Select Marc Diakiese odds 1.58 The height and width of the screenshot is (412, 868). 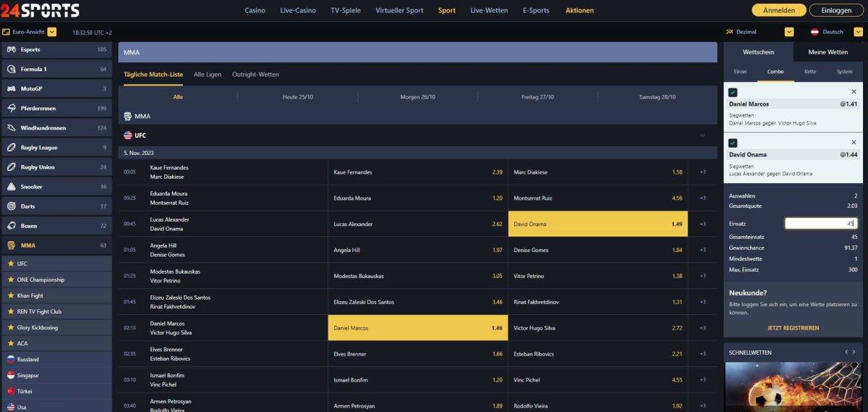[x=598, y=172]
